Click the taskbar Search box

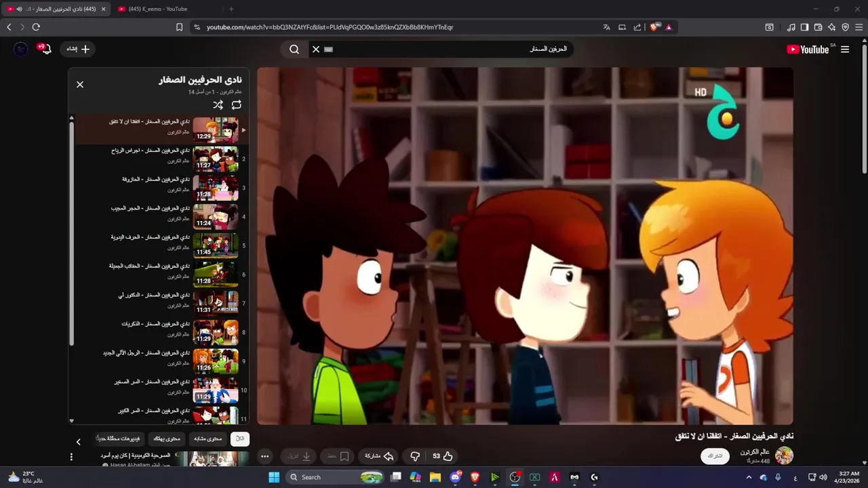point(336,477)
